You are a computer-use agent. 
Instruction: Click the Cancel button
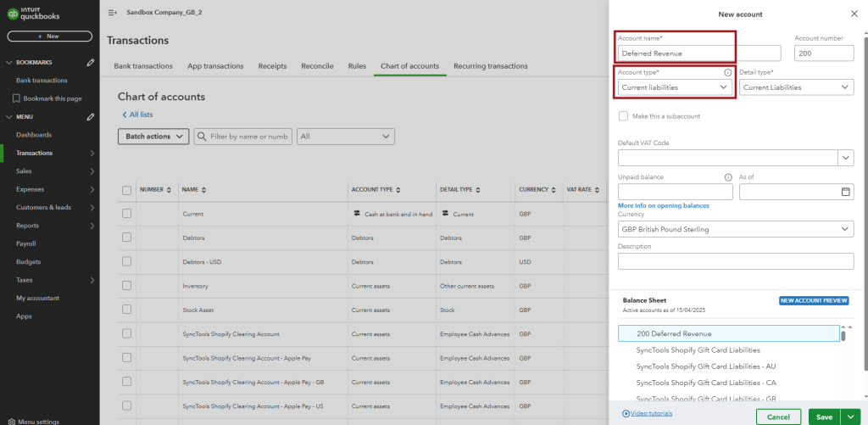click(778, 417)
